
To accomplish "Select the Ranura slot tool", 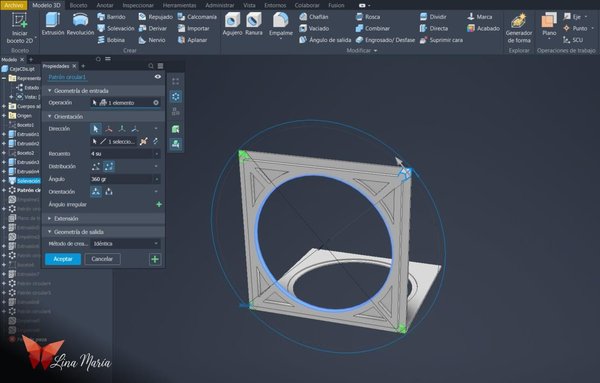I will point(254,24).
